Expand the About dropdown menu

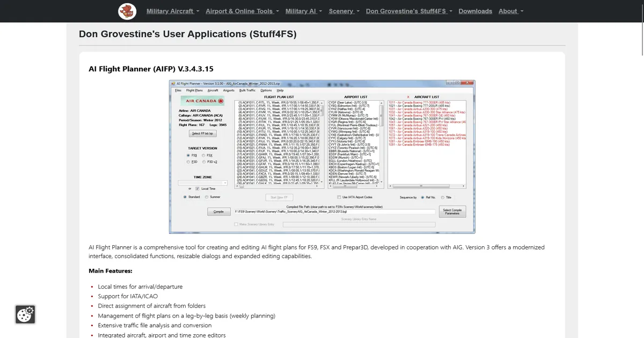(x=511, y=11)
